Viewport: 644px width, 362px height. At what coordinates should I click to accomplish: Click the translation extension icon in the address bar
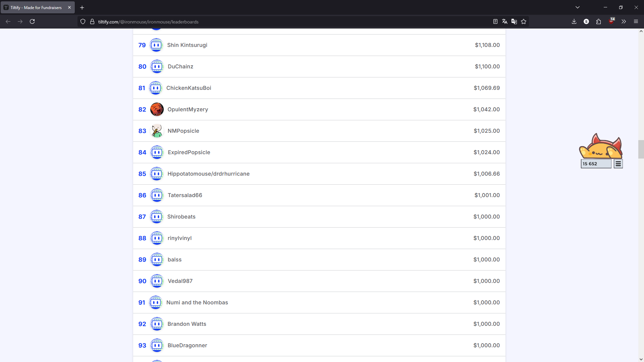pyautogui.click(x=514, y=21)
